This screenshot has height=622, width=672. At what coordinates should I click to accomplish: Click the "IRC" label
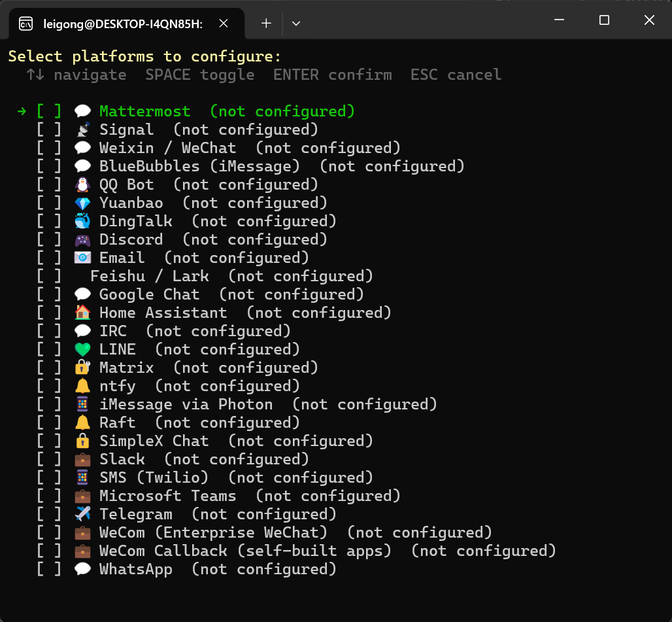113,331
